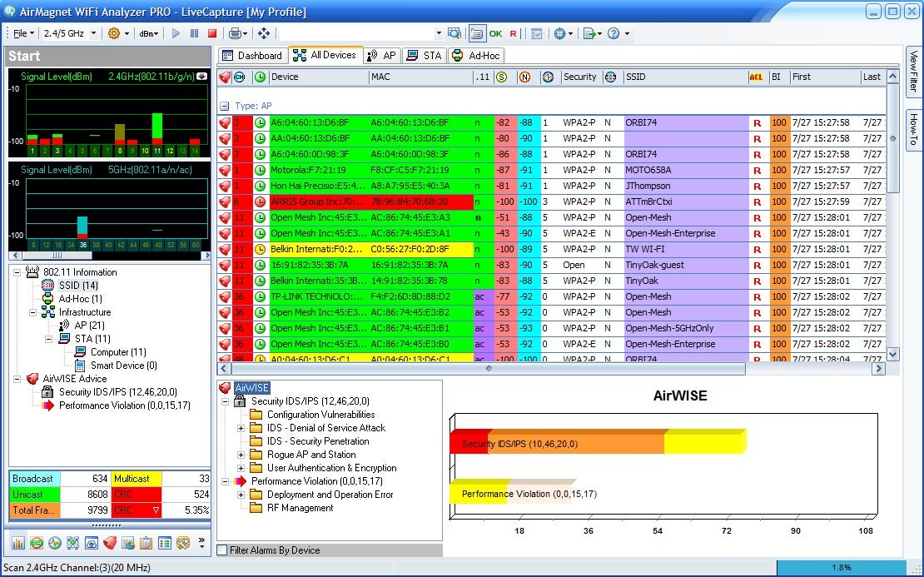
Task: Expand IDS - Denial of Service Attack folder
Action: (x=241, y=429)
